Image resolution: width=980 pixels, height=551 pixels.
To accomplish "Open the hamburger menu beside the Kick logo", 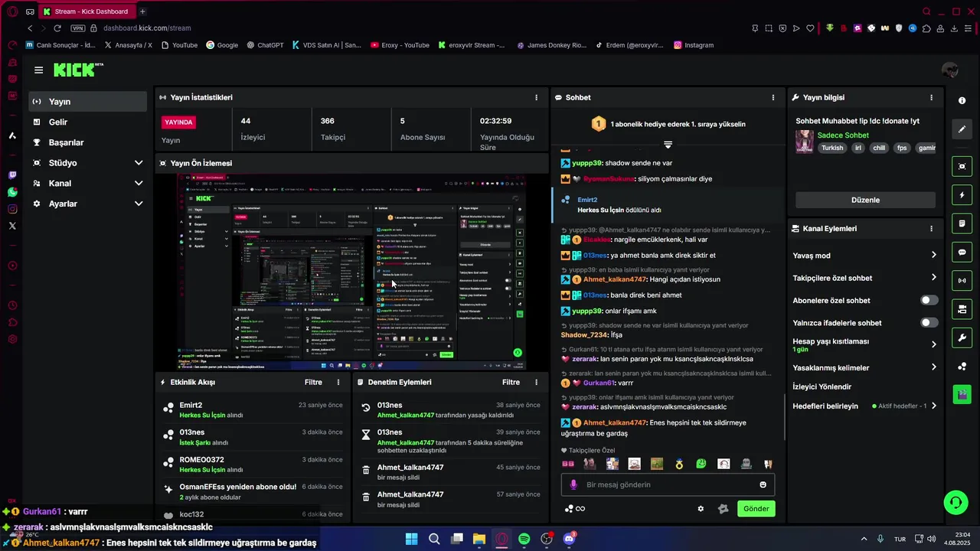I will tap(38, 70).
